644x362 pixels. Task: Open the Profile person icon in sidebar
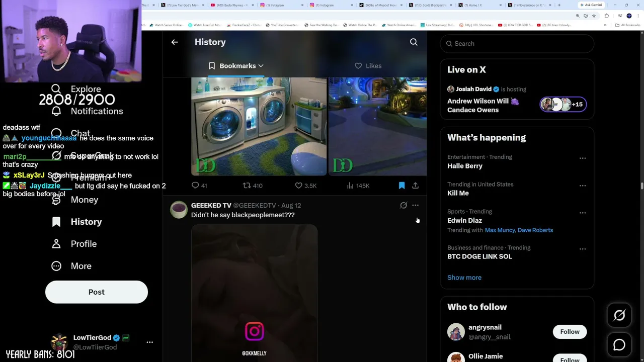pyautogui.click(x=56, y=244)
